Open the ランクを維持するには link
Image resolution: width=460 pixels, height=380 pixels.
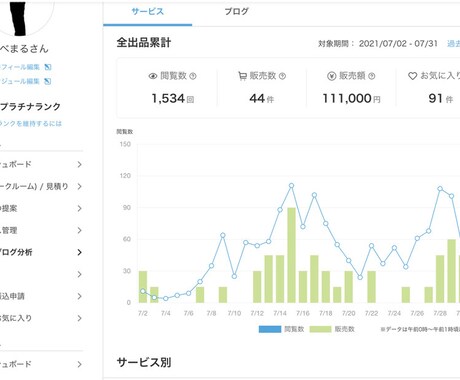pyautogui.click(x=31, y=124)
